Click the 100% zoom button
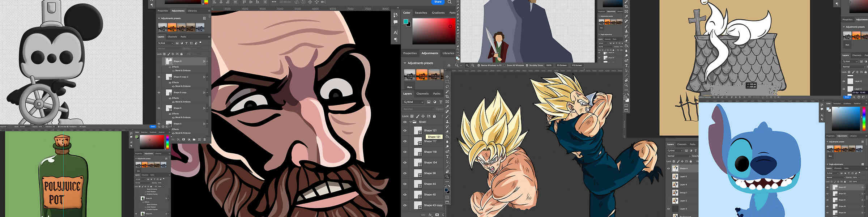Image resolution: width=868 pixels, height=217 pixels. coord(549,65)
